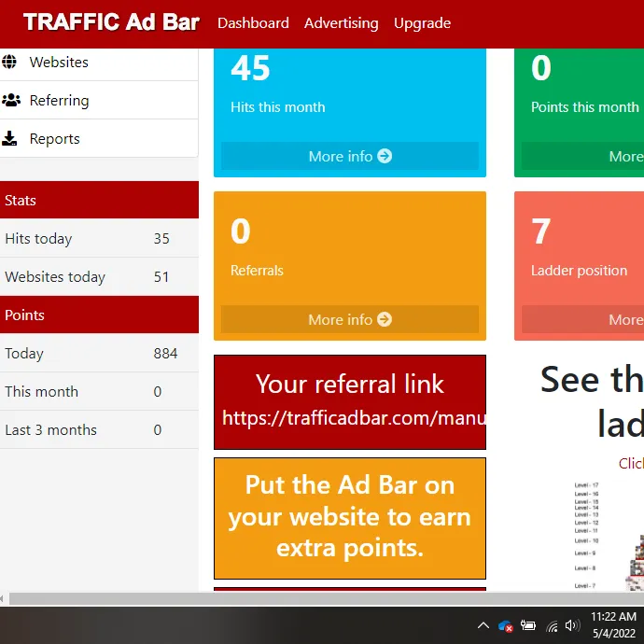Open the Dashboard menu item
Viewport: 644px width, 644px height.
click(x=253, y=23)
